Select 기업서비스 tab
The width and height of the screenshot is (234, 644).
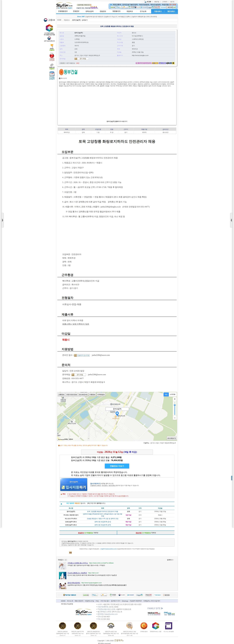click(x=158, y=11)
